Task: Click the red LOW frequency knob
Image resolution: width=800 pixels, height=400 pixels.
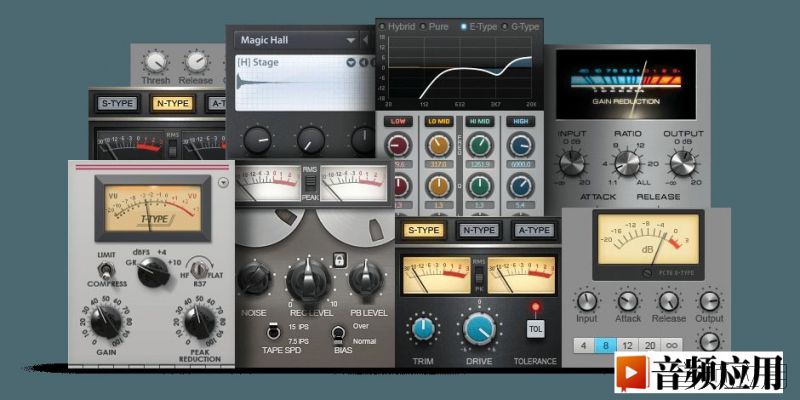Action: click(398, 145)
